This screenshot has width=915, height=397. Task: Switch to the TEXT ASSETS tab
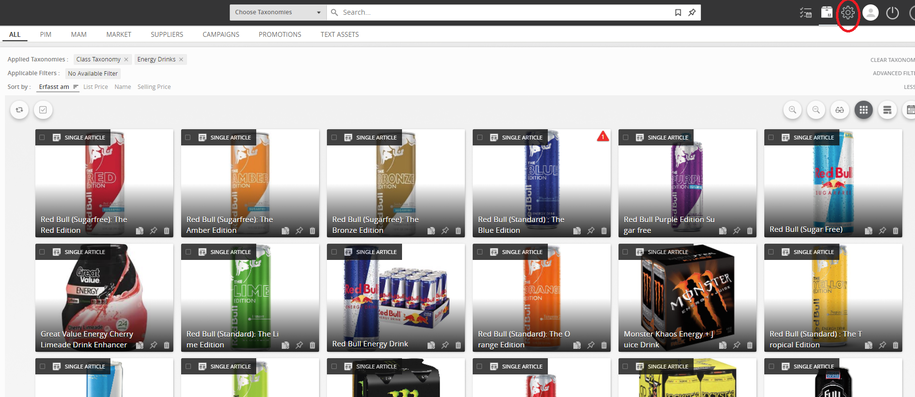pyautogui.click(x=340, y=34)
